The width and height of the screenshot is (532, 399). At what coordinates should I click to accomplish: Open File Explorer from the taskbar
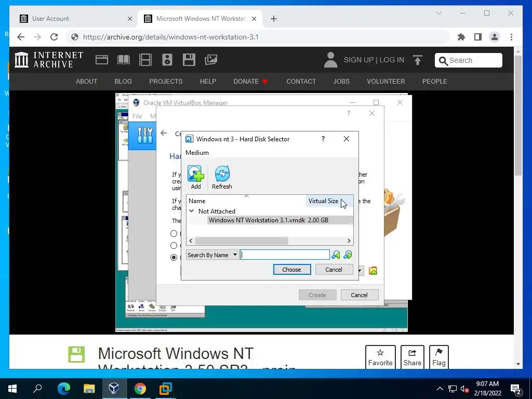pos(89,388)
